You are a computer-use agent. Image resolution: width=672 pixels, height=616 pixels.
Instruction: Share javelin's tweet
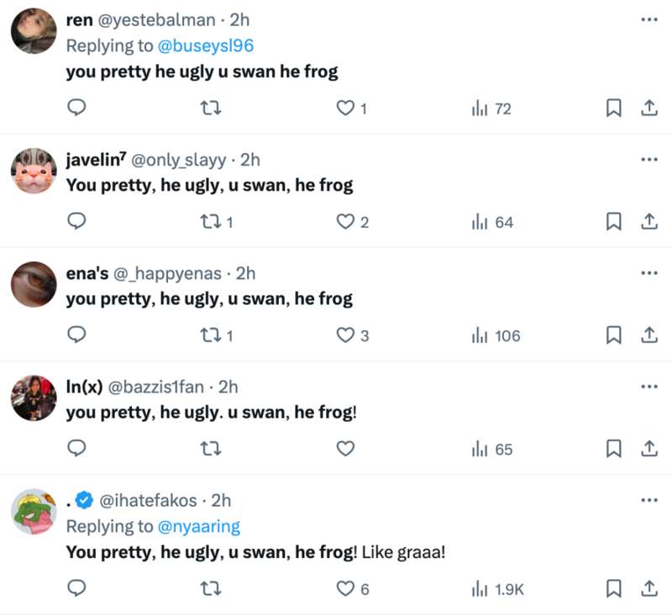(648, 222)
